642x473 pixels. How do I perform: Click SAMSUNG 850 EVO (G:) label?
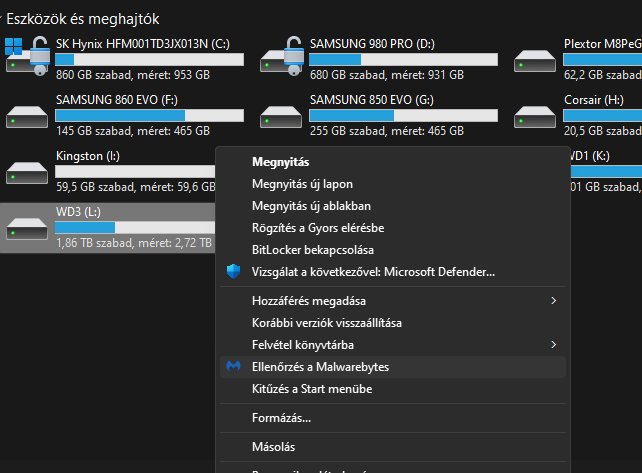372,100
